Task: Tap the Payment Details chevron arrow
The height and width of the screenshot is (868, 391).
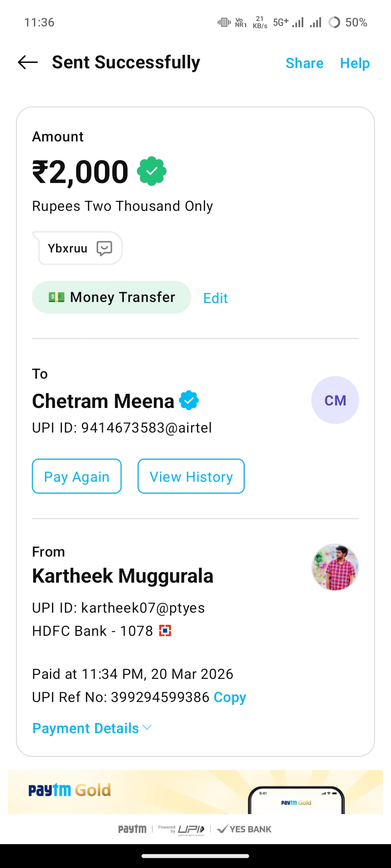Action: [x=147, y=728]
